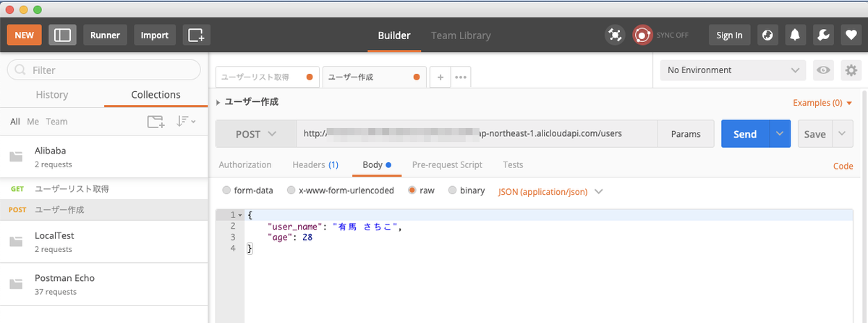Open collection sort order menu
The height and width of the screenshot is (323, 868).
coord(187,122)
